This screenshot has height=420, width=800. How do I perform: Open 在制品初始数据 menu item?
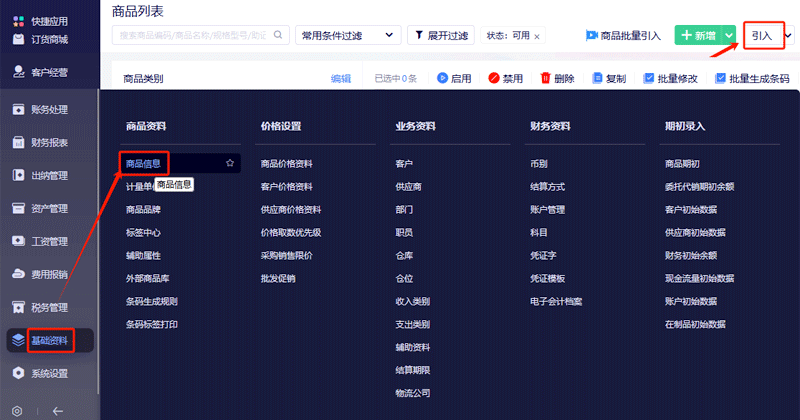(x=695, y=324)
